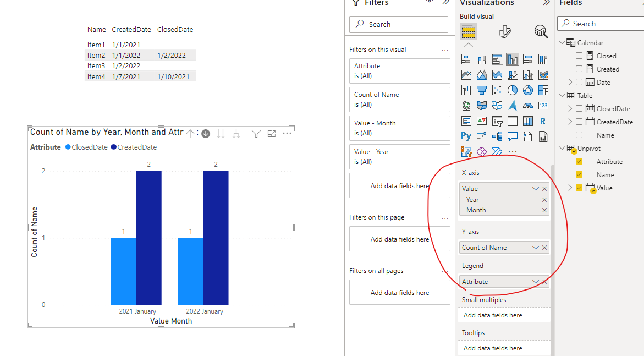Tick the ClosedDate field checkbox in Table
The width and height of the screenshot is (644, 356).
pos(579,108)
